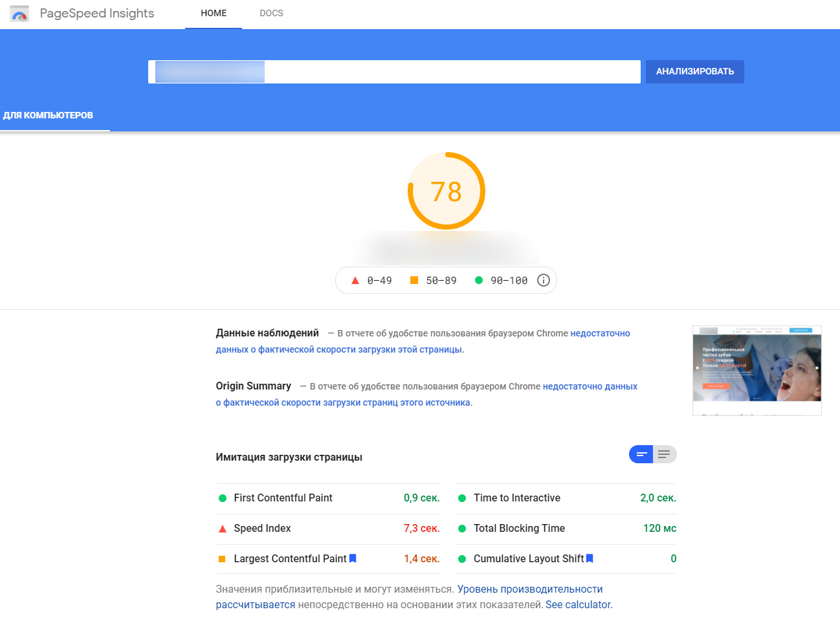
Task: Click the Time to Interactive label
Action: tap(517, 498)
